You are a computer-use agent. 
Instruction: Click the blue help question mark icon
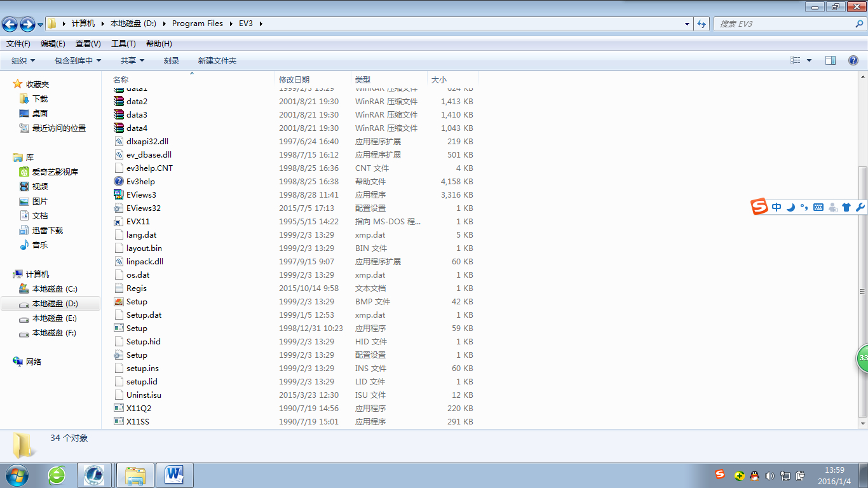click(x=853, y=60)
